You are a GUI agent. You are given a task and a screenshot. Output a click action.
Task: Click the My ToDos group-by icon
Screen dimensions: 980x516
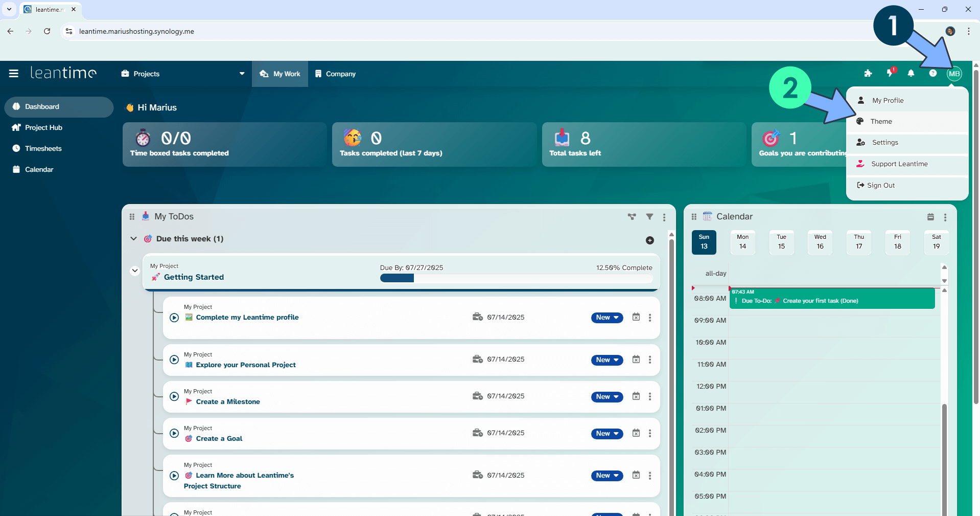[632, 217]
